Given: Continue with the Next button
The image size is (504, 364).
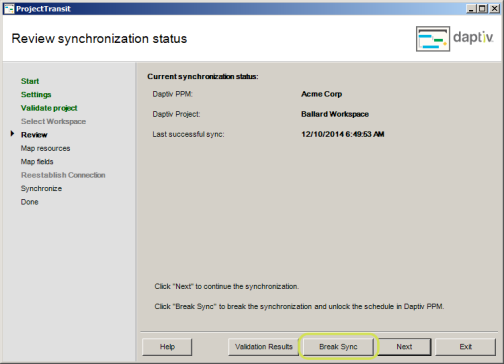Looking at the screenshot, I should coord(404,347).
